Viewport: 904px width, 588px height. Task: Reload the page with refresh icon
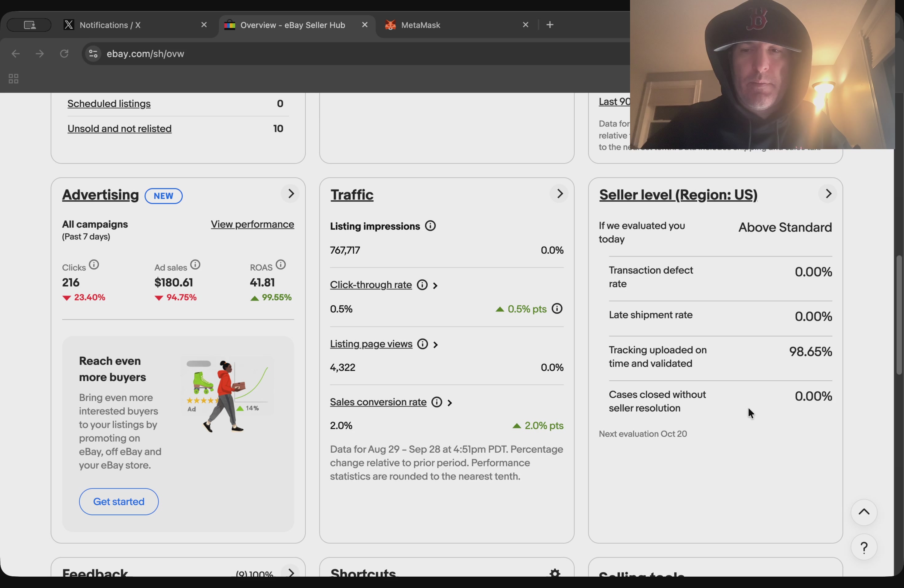pyautogui.click(x=64, y=54)
